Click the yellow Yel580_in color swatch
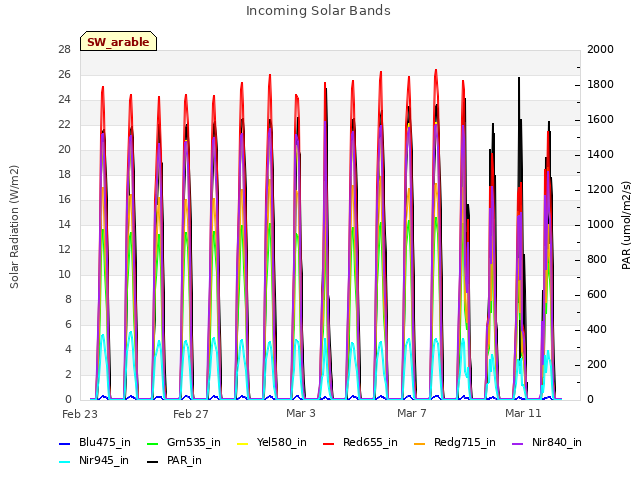This screenshot has height=480, width=640. coord(242,444)
